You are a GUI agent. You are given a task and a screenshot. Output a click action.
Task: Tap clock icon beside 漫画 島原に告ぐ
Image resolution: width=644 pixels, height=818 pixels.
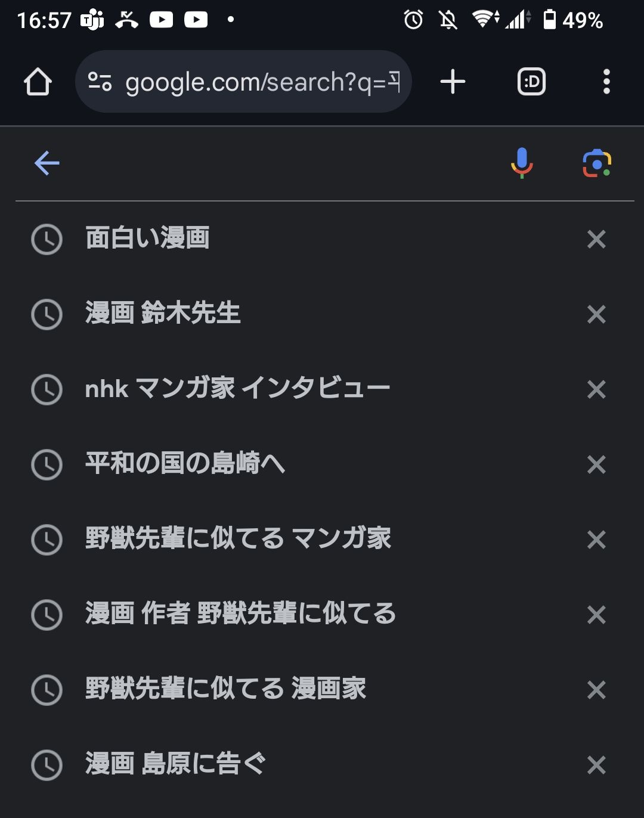tap(47, 764)
